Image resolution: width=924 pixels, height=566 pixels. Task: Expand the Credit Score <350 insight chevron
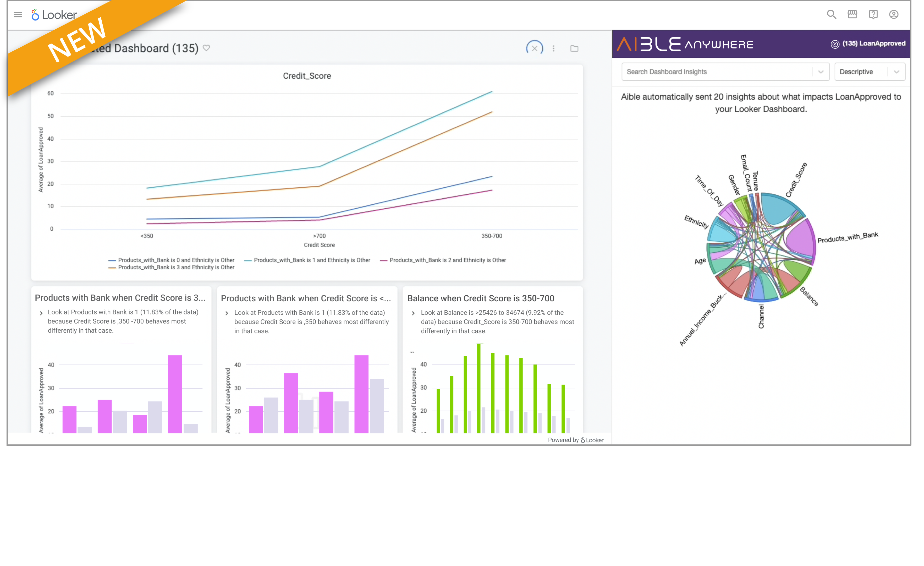point(227,313)
